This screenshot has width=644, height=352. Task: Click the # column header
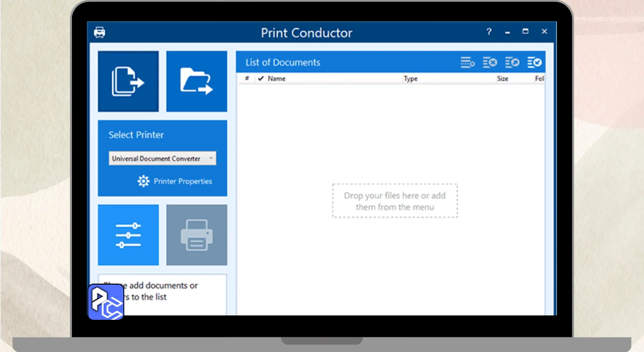tap(247, 78)
